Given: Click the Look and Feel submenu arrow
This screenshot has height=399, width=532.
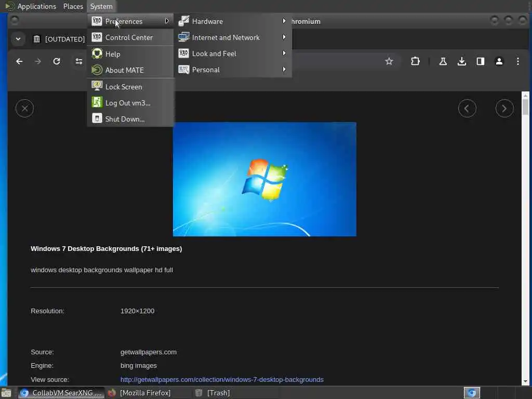Looking at the screenshot, I should click(284, 54).
